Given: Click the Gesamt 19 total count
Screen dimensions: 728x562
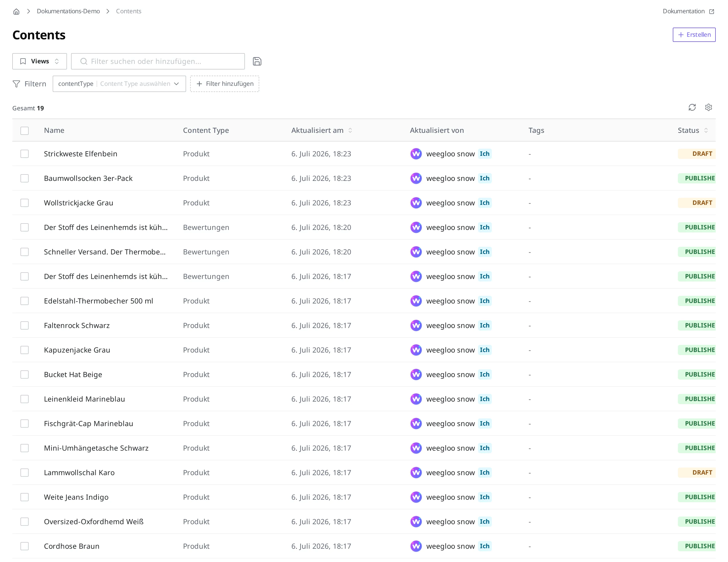Looking at the screenshot, I should (28, 108).
